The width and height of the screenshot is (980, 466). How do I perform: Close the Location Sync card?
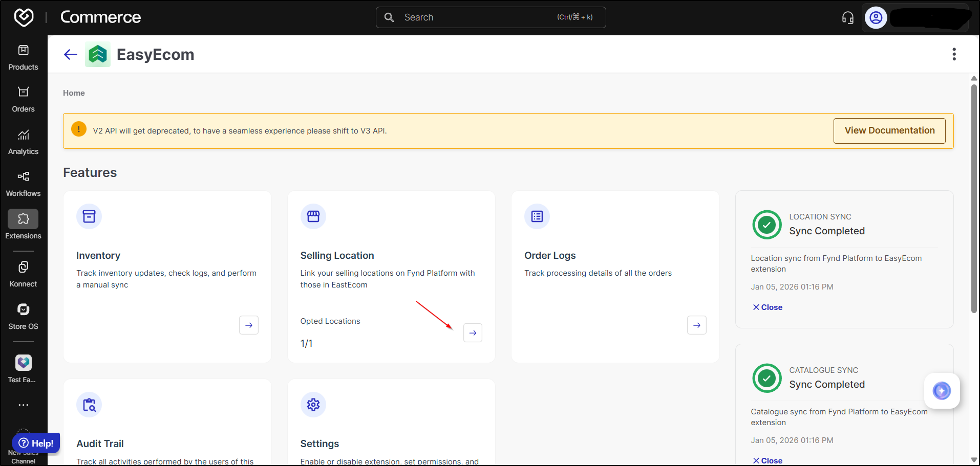coord(767,307)
